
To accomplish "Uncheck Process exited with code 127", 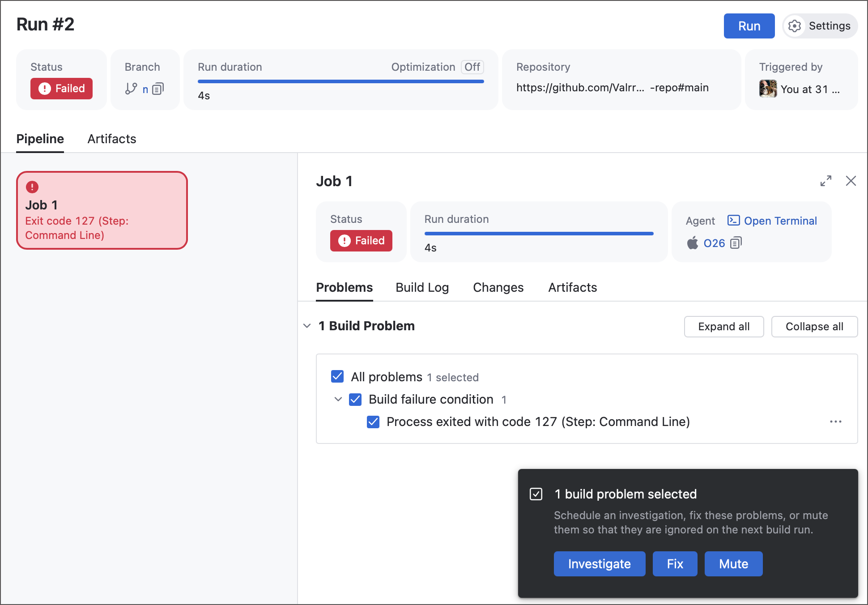I will 373,422.
